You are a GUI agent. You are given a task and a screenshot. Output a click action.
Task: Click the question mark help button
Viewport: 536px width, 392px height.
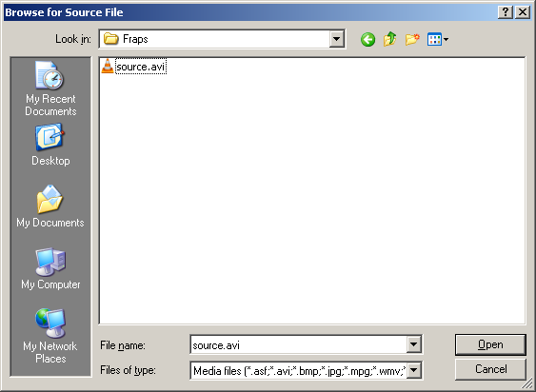(506, 12)
